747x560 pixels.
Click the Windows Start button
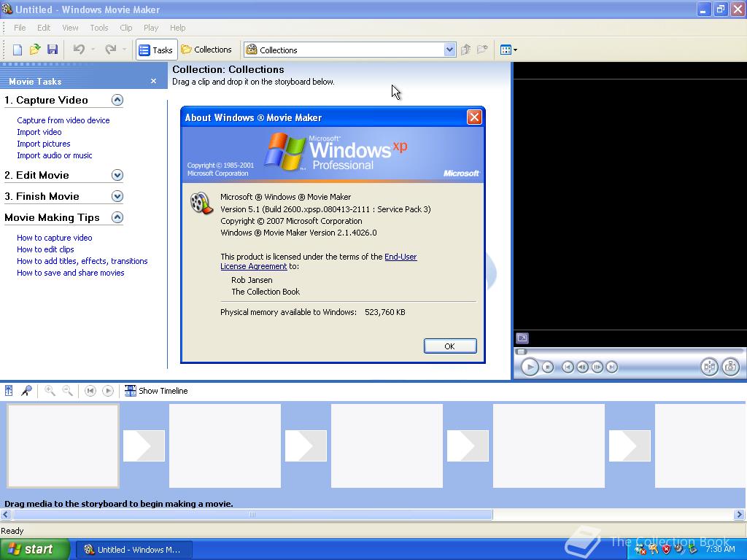click(34, 550)
